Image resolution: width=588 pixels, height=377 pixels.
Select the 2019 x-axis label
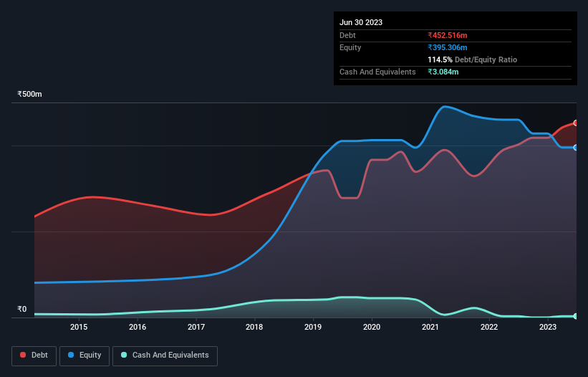click(313, 327)
